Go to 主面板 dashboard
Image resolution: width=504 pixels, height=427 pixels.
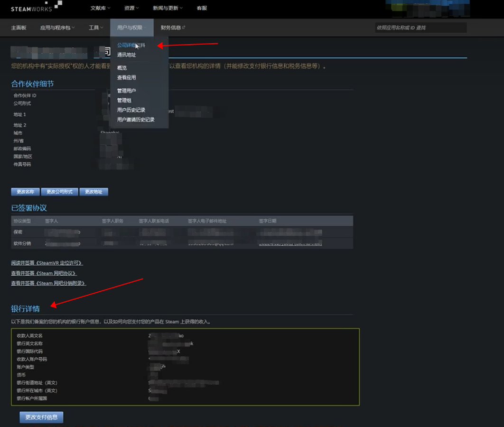click(19, 28)
